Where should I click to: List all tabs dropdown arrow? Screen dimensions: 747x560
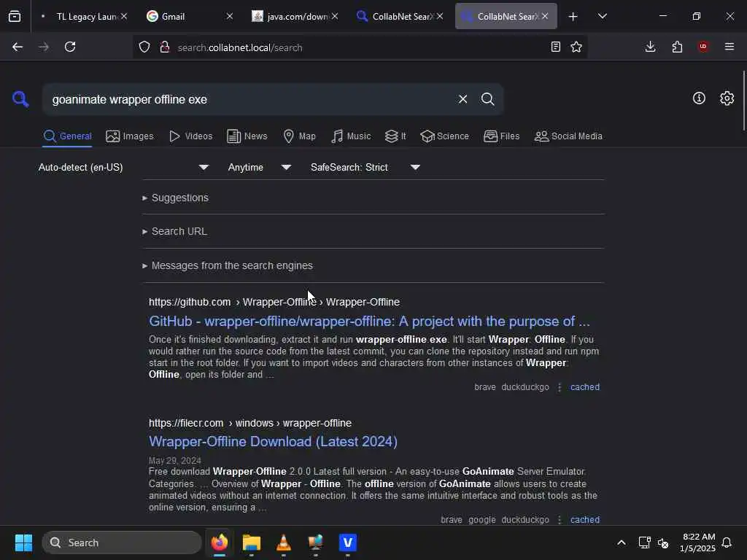click(x=602, y=16)
